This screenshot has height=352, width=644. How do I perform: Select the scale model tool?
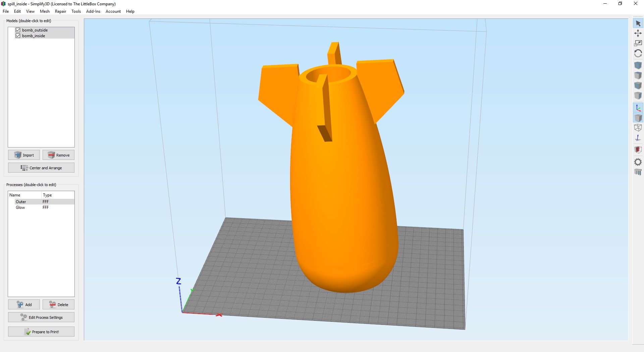click(x=638, y=43)
